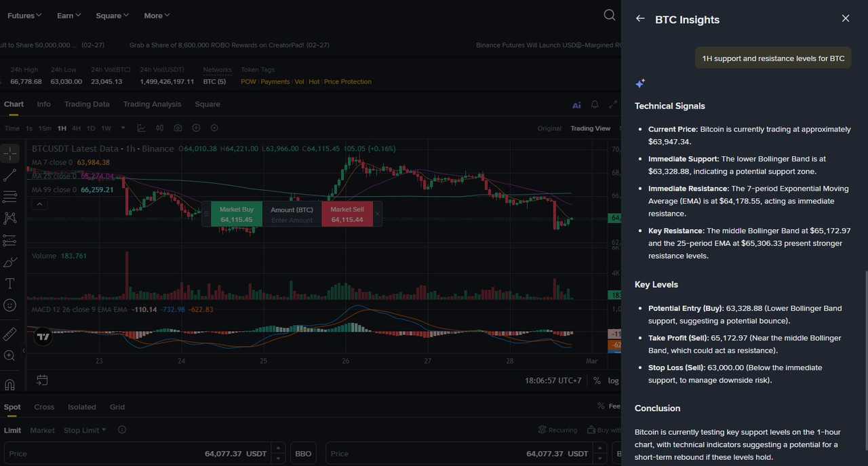
Task: Switch chart to Original view
Action: point(549,128)
